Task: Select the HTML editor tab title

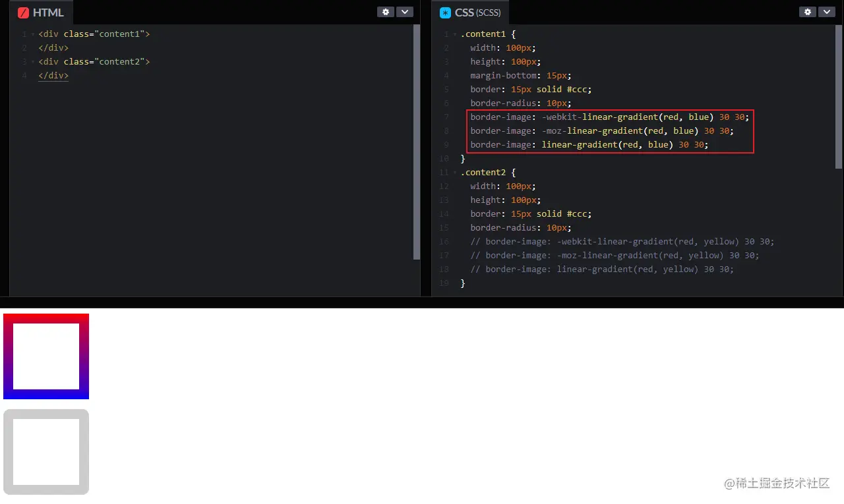Action: tap(48, 13)
